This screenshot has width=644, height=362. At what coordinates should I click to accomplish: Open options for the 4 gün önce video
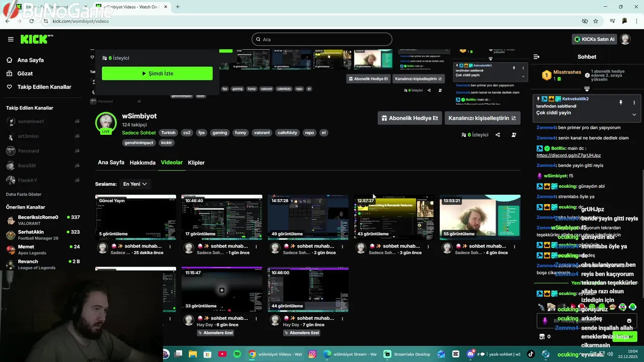pyautogui.click(x=514, y=246)
